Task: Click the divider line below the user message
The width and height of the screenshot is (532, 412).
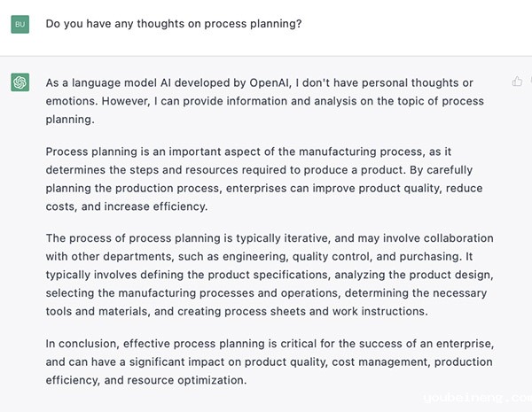Action: point(266,56)
